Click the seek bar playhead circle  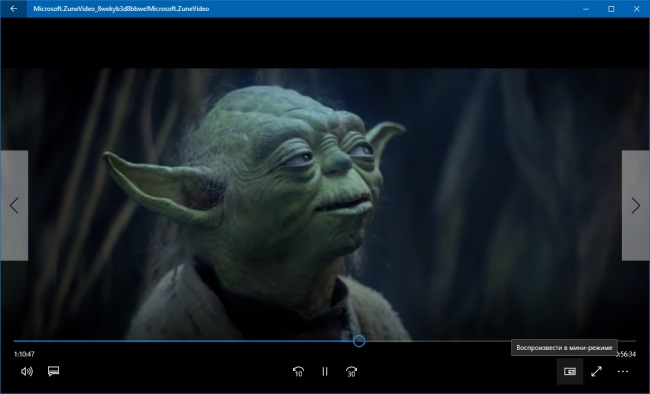(x=359, y=341)
